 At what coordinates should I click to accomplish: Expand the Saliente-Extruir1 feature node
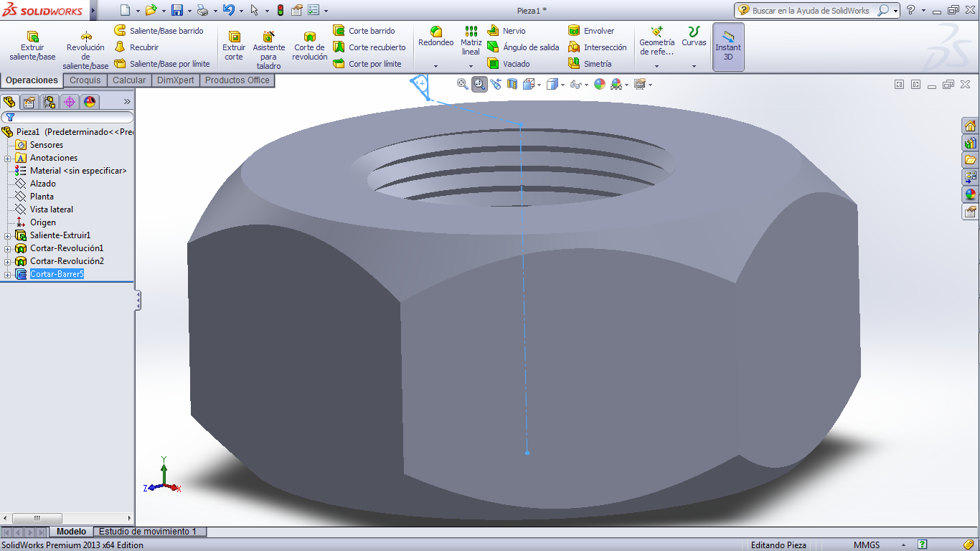tap(7, 235)
